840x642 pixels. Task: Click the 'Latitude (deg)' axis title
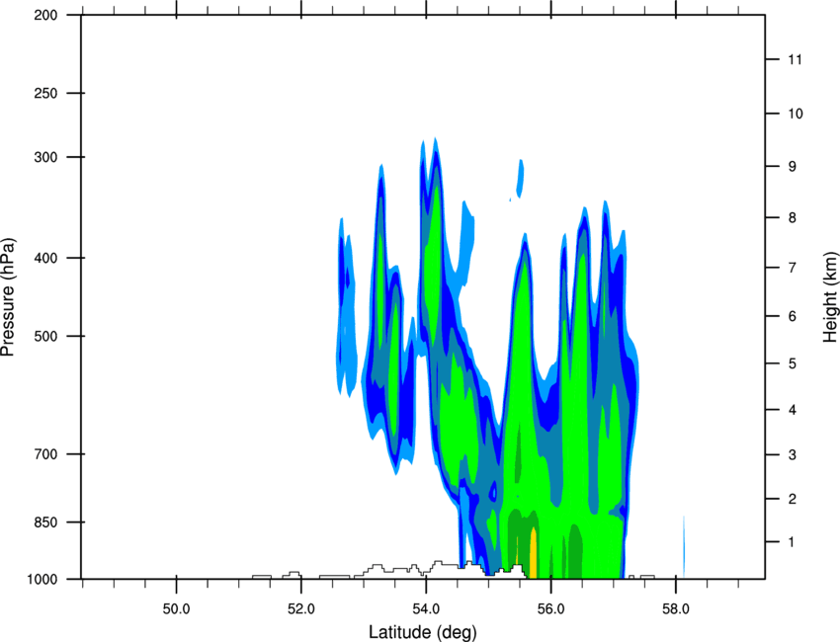coord(423,632)
